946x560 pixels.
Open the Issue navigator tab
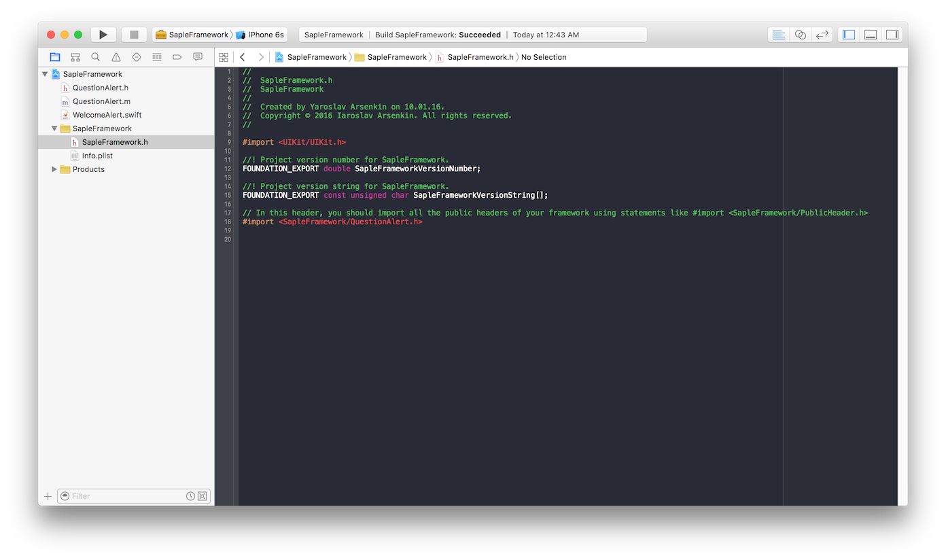coord(116,57)
